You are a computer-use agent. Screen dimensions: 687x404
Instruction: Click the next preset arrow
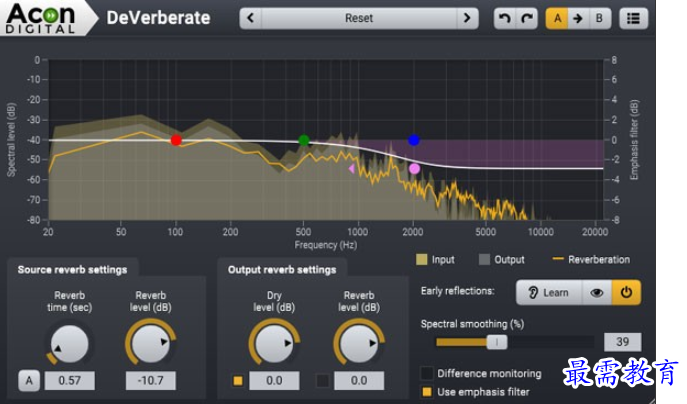[x=467, y=18]
